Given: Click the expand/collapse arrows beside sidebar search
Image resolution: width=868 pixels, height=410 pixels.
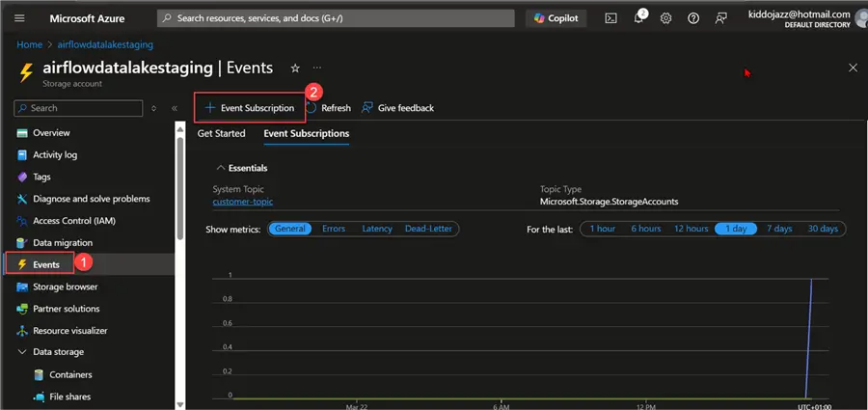Looking at the screenshot, I should point(154,109).
